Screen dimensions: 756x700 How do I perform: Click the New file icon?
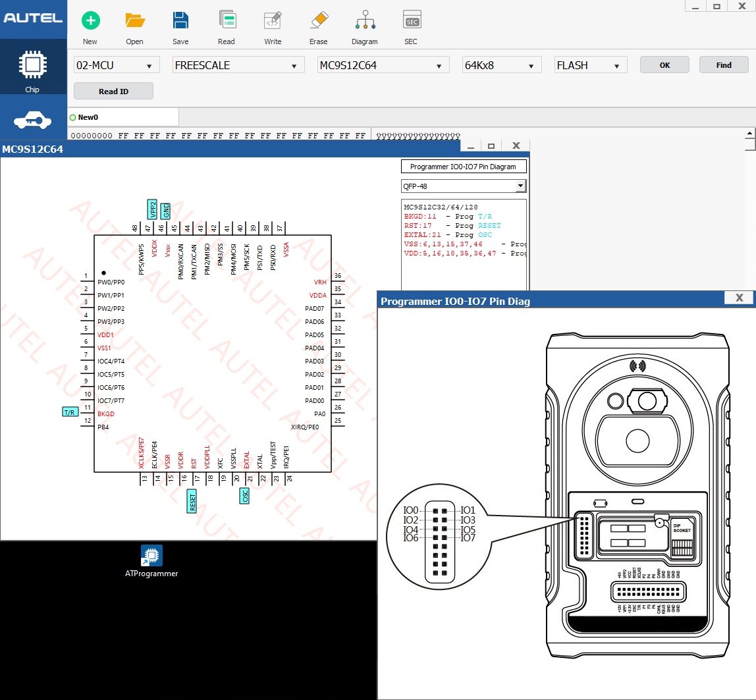tap(90, 21)
